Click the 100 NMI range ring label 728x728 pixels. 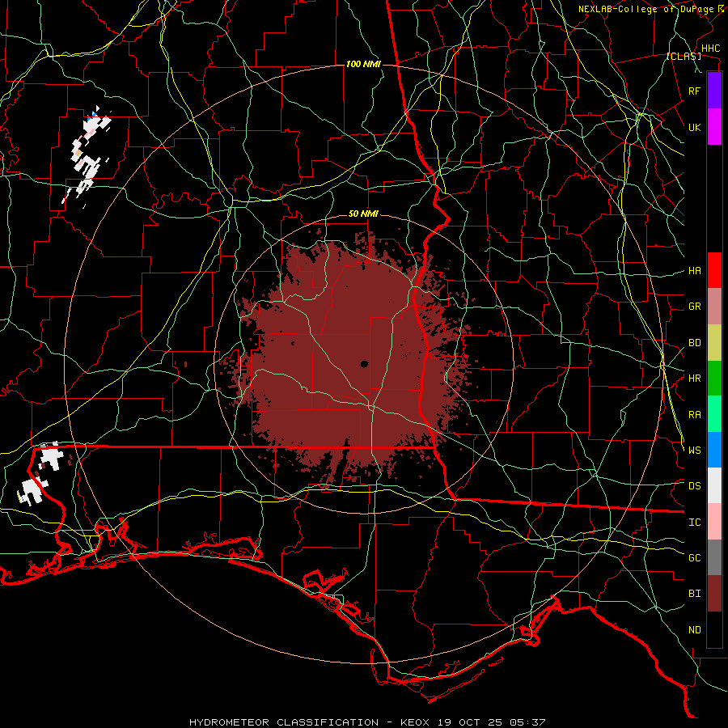point(363,64)
